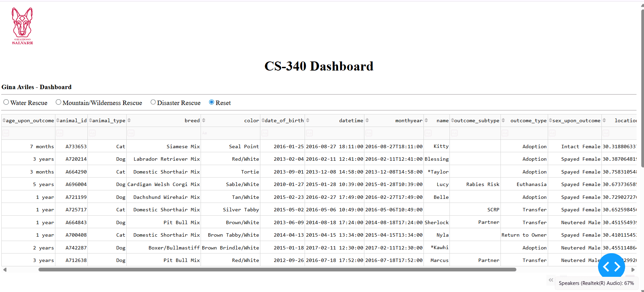Select date of birth cell 2012-09-26
The image size is (644, 292).
[283, 260]
